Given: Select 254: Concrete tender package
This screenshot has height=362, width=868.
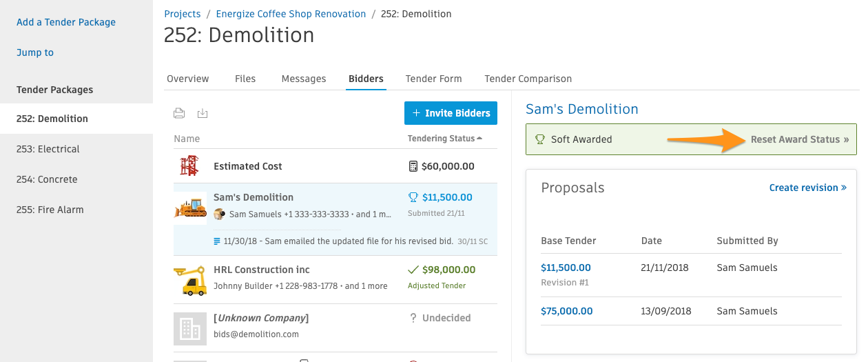Looking at the screenshot, I should tap(47, 179).
